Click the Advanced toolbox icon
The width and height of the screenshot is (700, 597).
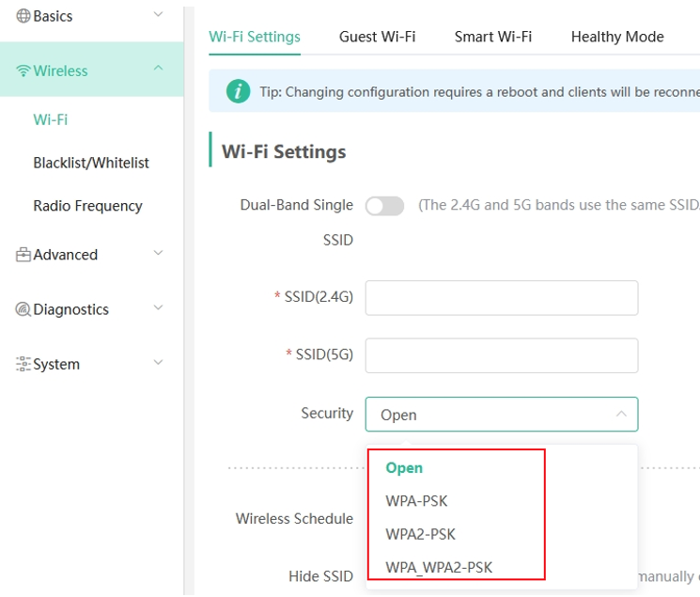tap(23, 255)
